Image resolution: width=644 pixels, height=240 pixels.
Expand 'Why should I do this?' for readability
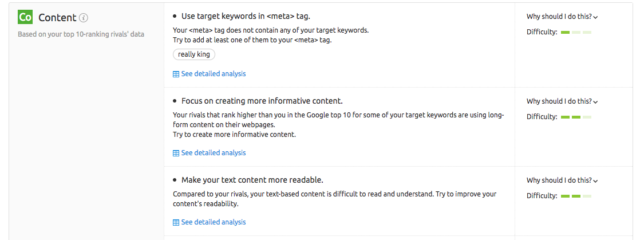[x=559, y=180]
